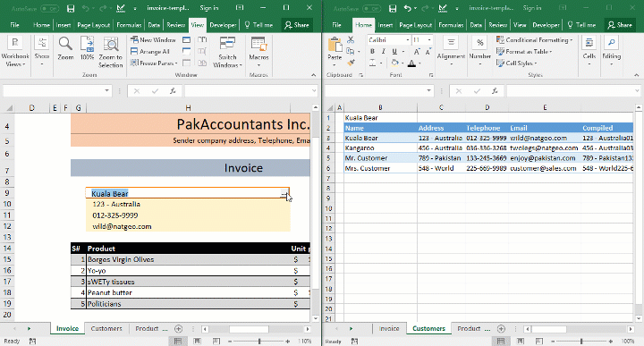Click Alignment button in right window
644x346 pixels.
pos(451,51)
